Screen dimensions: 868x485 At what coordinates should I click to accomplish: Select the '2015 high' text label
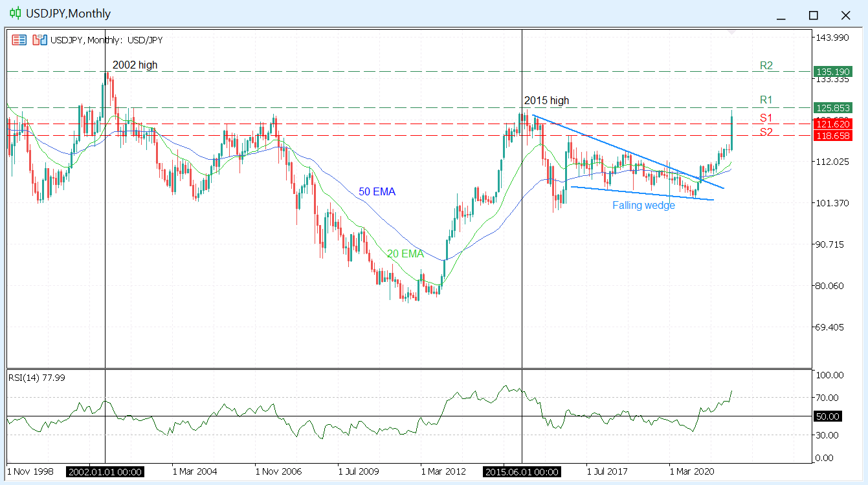[546, 100]
